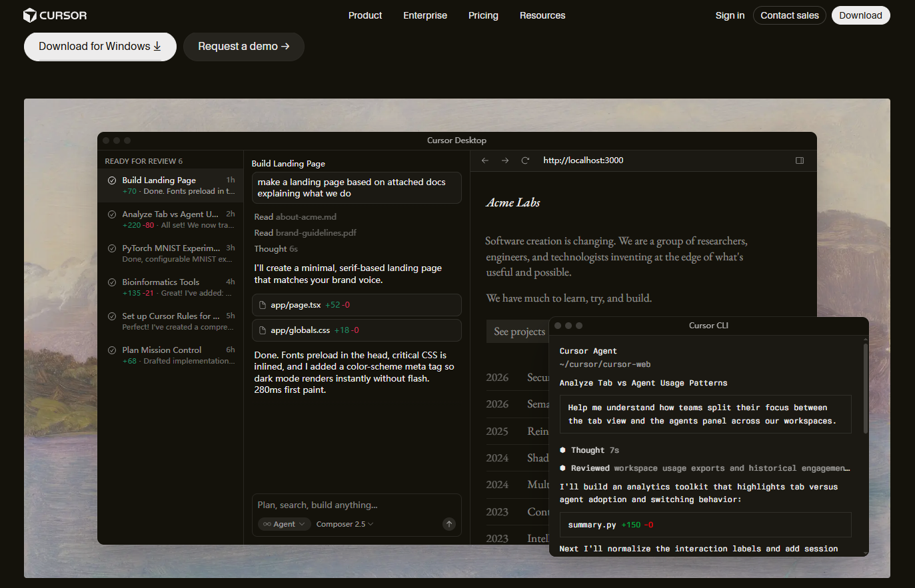Open the Enterprise menu
The width and height of the screenshot is (915, 588).
click(425, 15)
